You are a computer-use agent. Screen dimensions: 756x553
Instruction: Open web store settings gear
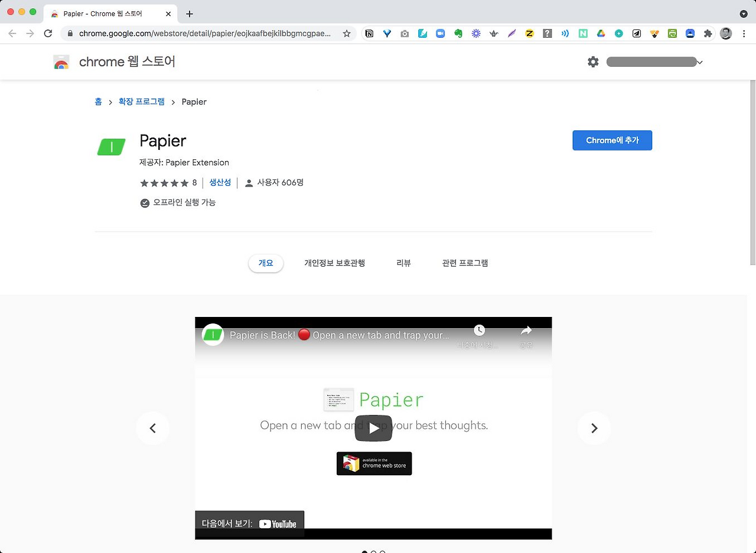[x=593, y=62]
